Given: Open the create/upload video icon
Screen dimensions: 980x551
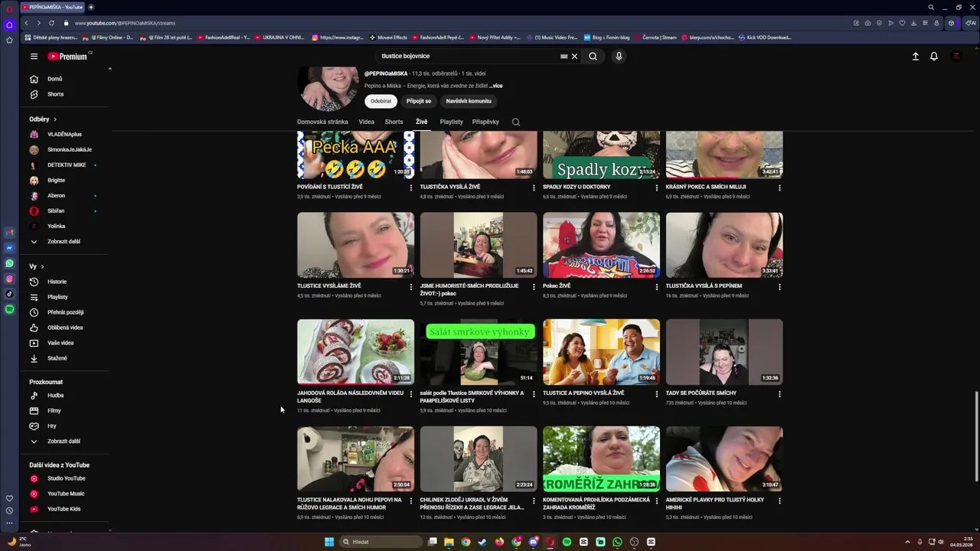Looking at the screenshot, I should pos(915,56).
